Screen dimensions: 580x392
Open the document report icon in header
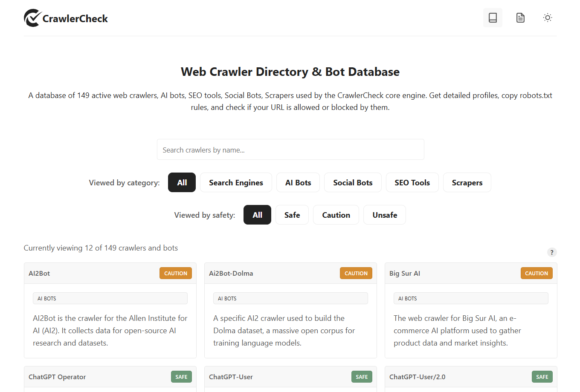(520, 17)
